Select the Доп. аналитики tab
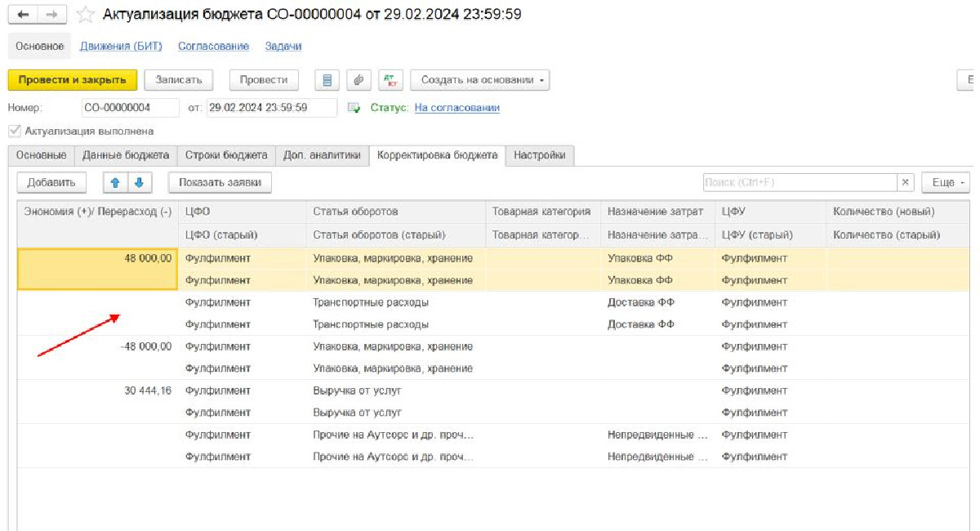This screenshot has height=531, width=980. [x=322, y=155]
